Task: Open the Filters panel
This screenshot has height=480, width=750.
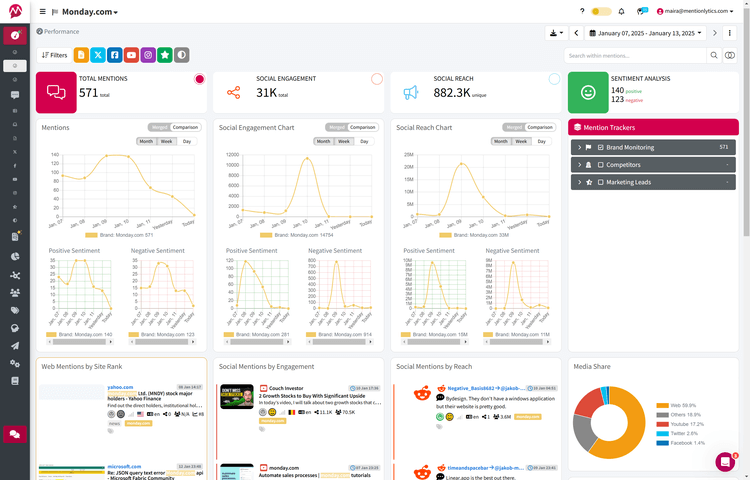Action: (x=55, y=55)
